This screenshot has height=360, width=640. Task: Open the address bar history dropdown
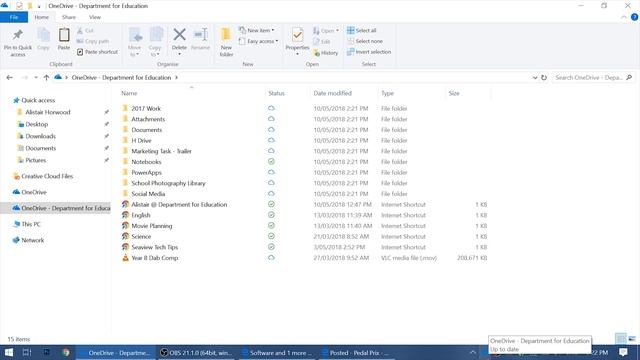pyautogui.click(x=535, y=78)
